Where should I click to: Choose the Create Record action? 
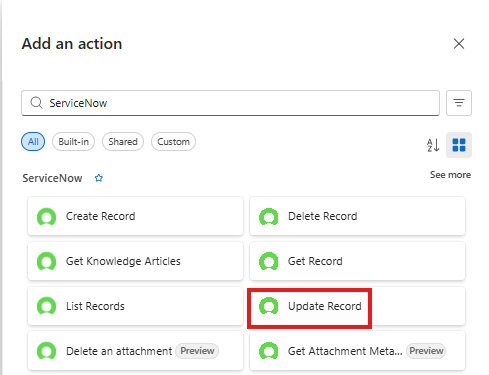[x=135, y=216]
